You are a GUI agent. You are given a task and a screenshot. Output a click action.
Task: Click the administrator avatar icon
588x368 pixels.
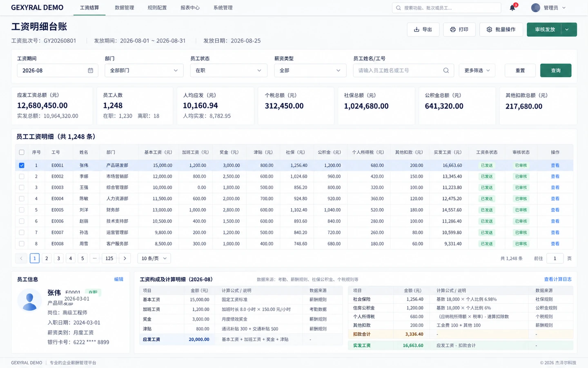[x=536, y=8]
